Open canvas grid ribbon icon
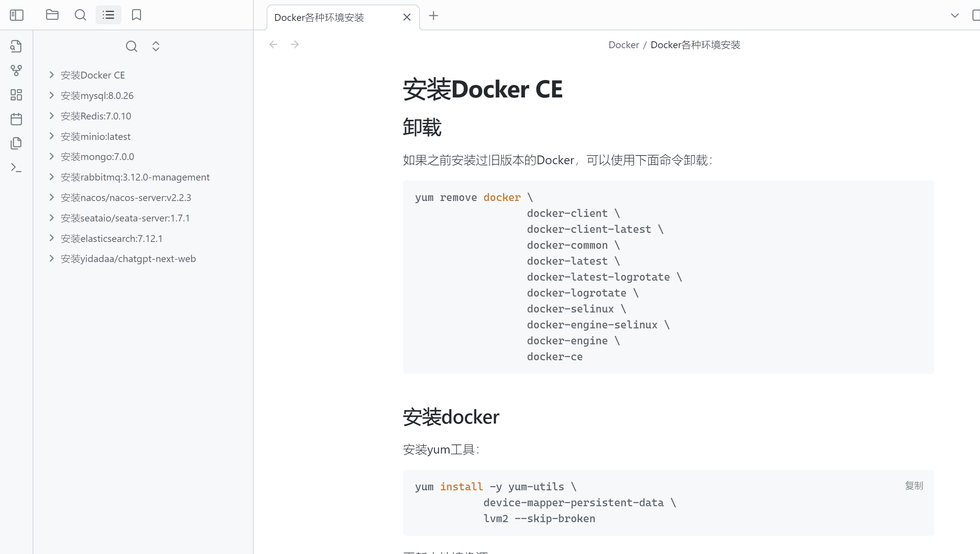This screenshot has width=980, height=554. (16, 95)
